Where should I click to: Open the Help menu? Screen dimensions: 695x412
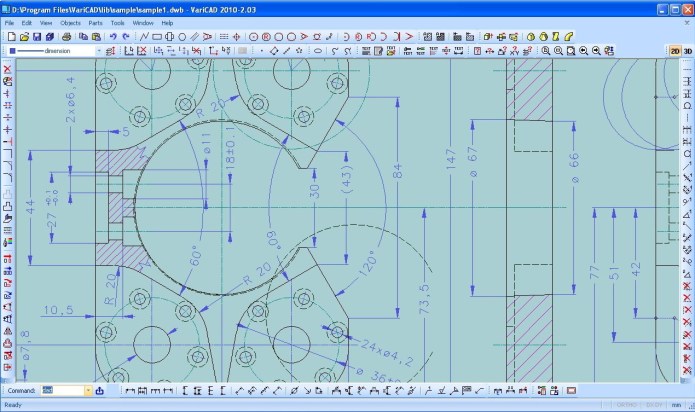point(167,23)
